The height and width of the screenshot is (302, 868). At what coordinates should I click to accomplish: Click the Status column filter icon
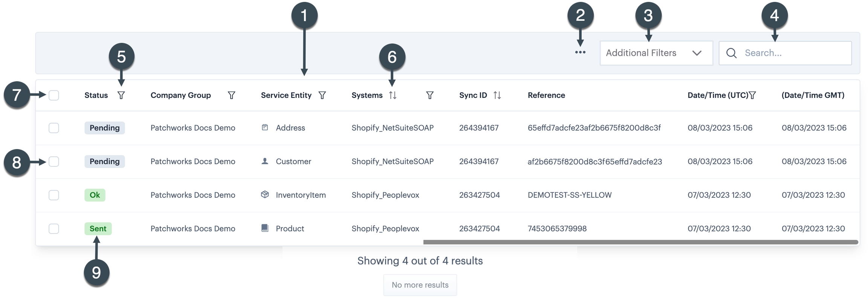coord(121,95)
